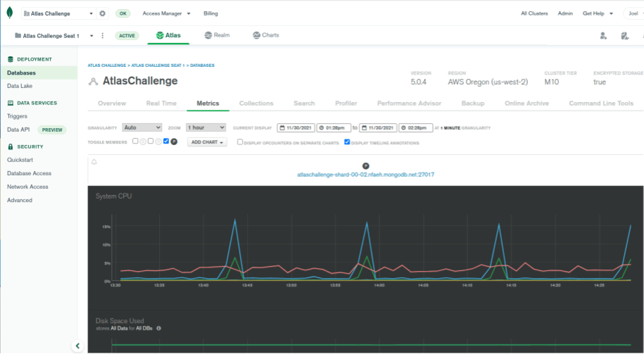Click the Billing link
The image size is (644, 354).
pos(210,13)
